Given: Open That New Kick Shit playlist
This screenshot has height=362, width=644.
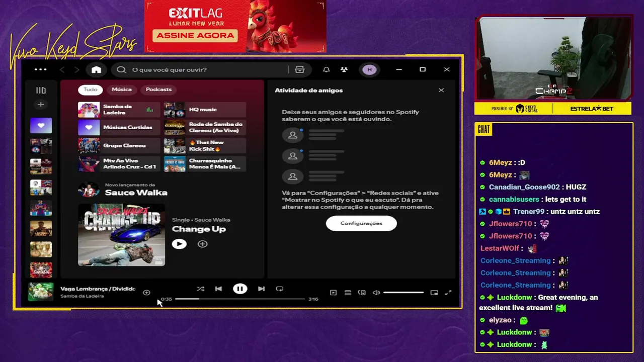Looking at the screenshot, I should tap(205, 146).
